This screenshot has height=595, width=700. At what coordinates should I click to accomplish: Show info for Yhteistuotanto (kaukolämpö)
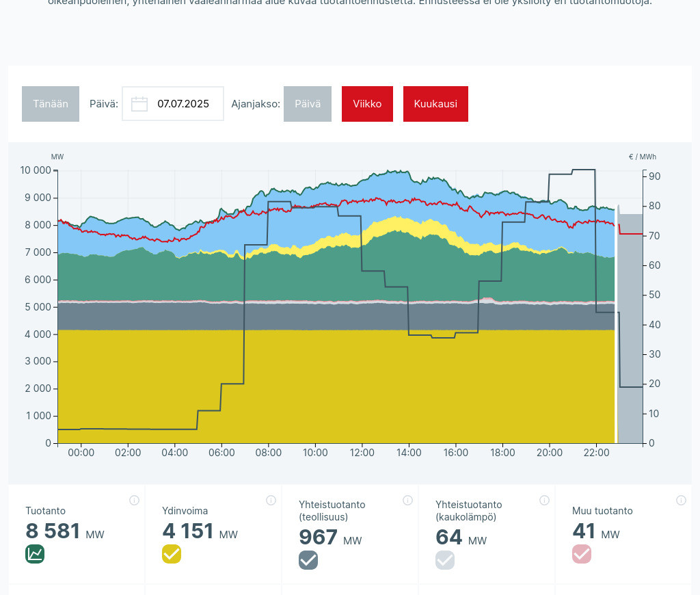click(x=544, y=501)
